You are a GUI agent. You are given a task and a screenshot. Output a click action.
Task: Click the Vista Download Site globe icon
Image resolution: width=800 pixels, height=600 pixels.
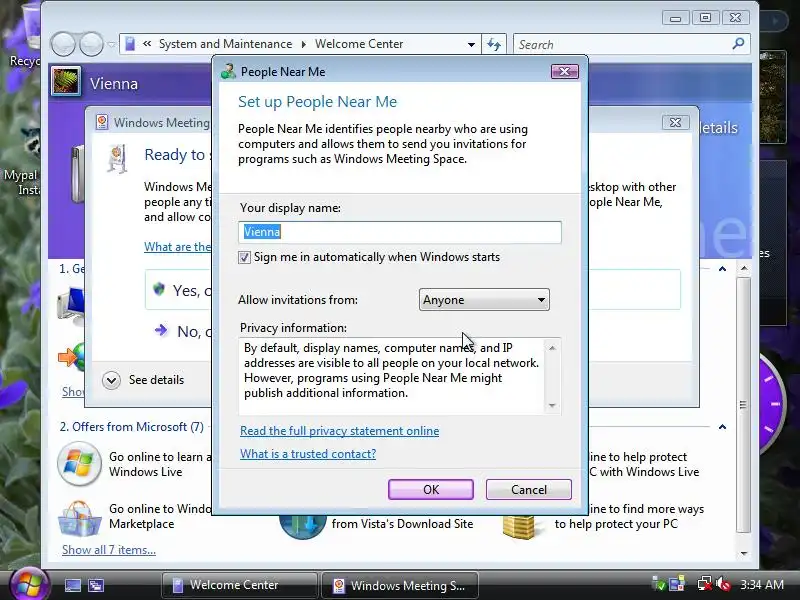pos(302,527)
